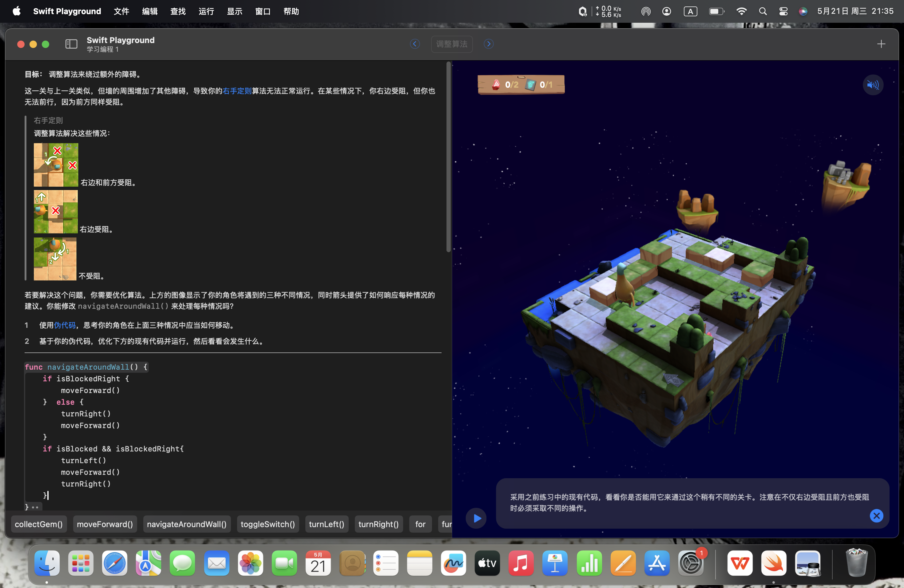904x588 pixels.
Task: Open the 伪代码 glossary link
Action: point(65,325)
